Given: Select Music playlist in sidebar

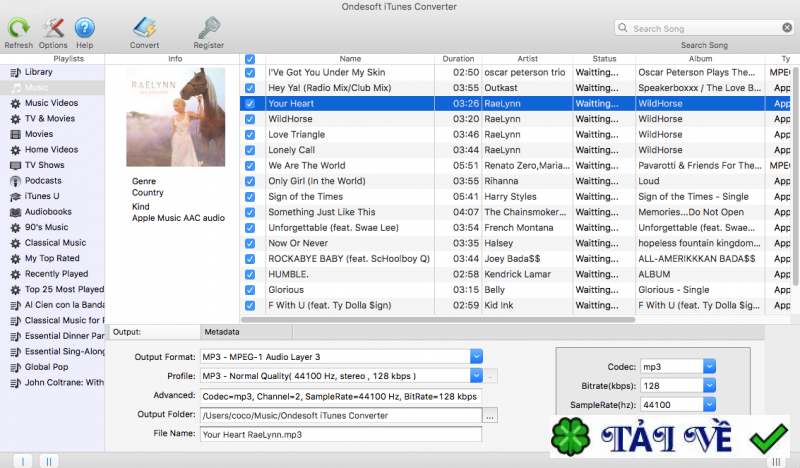Looking at the screenshot, I should (x=52, y=87).
